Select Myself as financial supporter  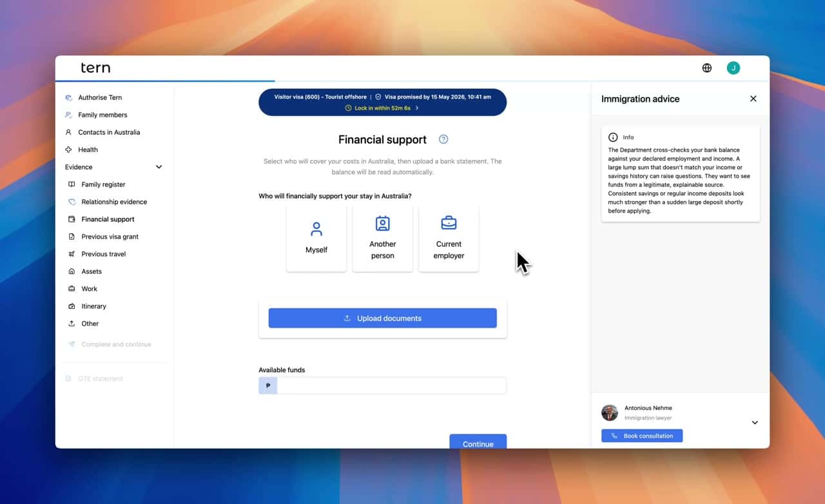[316, 238]
